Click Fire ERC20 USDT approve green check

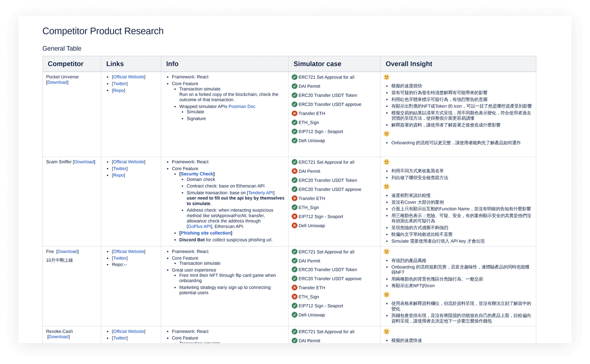(295, 279)
